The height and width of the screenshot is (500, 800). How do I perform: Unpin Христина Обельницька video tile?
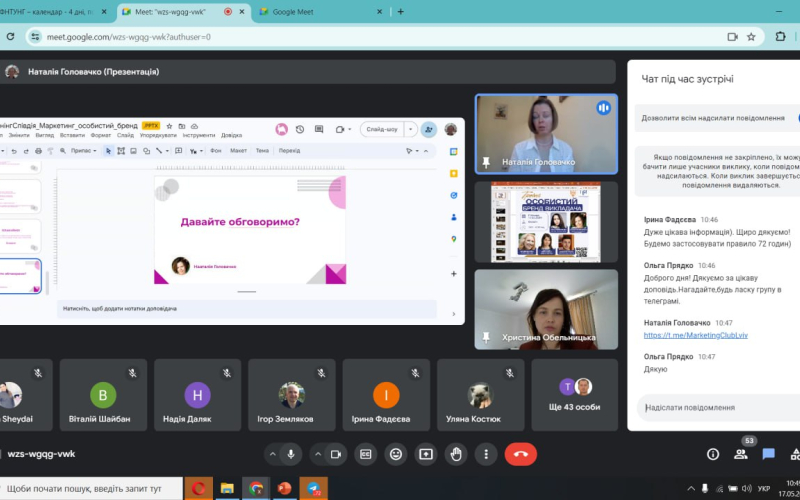click(486, 337)
